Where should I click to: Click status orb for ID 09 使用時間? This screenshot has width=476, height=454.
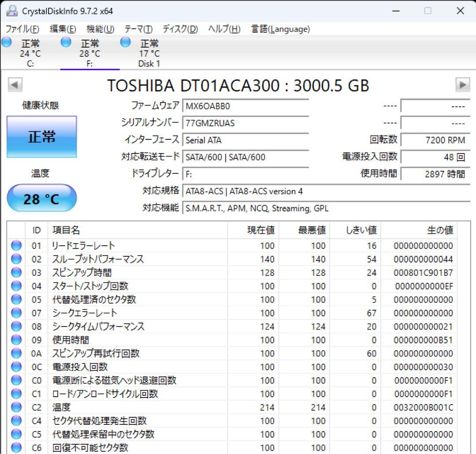click(x=16, y=340)
